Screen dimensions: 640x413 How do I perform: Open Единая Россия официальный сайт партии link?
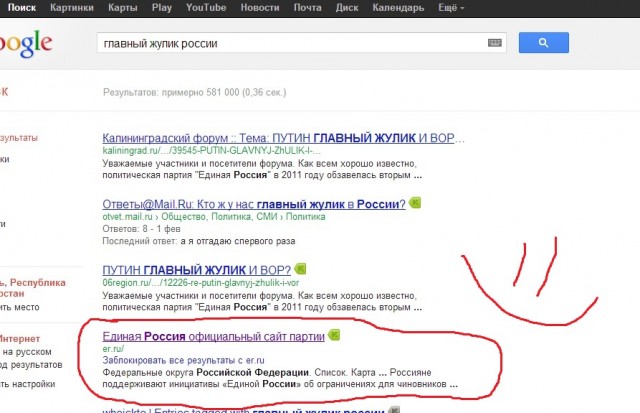pyautogui.click(x=213, y=336)
